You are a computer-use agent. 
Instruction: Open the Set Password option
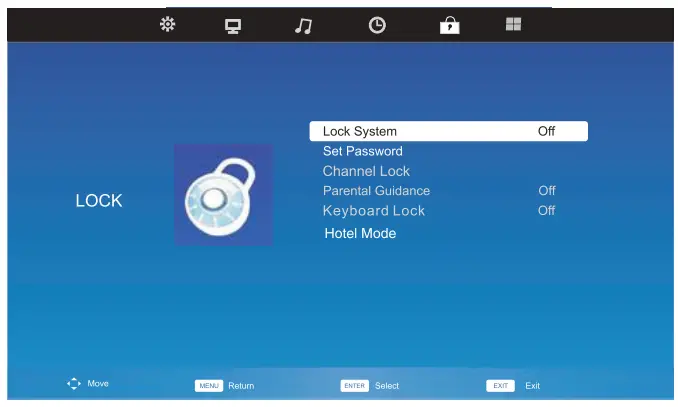coord(362,151)
